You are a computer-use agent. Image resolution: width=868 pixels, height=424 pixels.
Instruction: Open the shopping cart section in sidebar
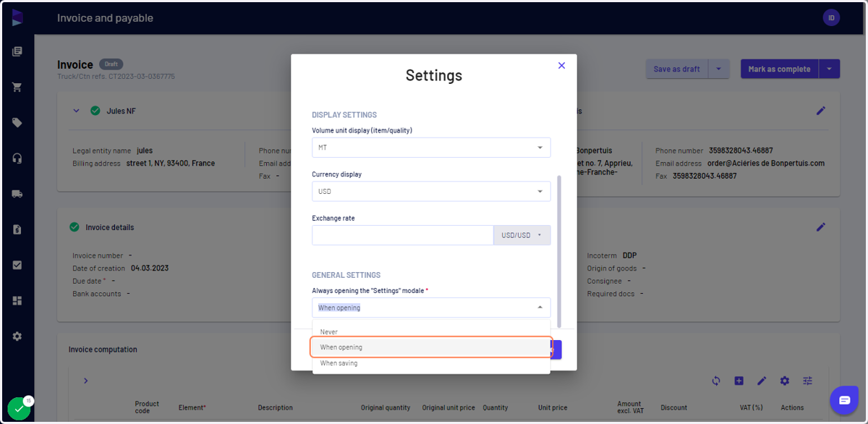[17, 88]
